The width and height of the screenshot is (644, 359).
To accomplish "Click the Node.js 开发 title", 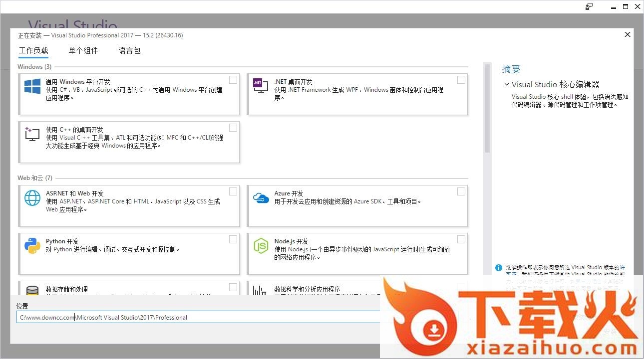I will (x=291, y=241).
